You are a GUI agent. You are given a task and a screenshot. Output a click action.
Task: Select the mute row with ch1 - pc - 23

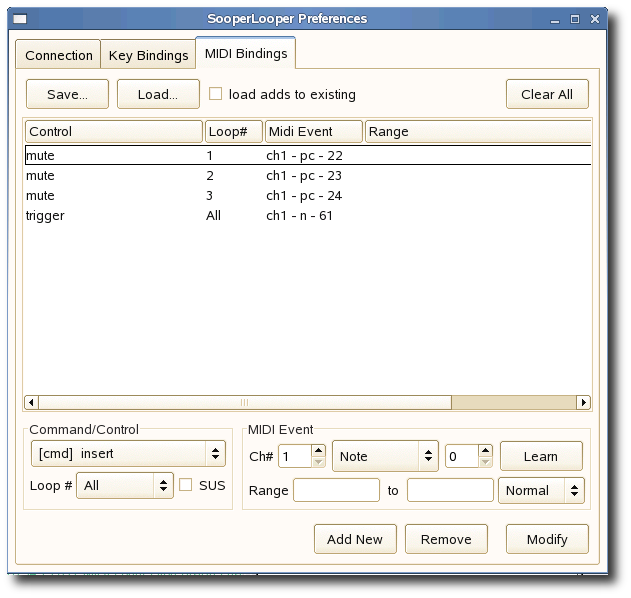(x=308, y=175)
